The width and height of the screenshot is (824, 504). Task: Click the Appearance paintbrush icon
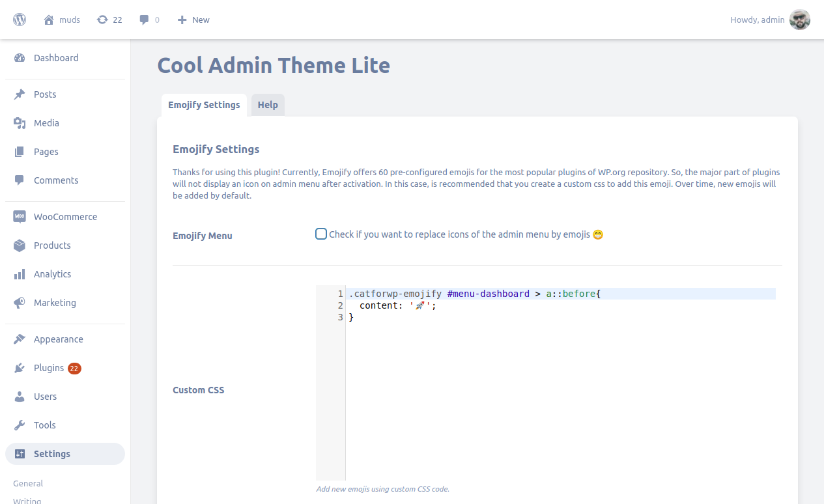pyautogui.click(x=20, y=339)
